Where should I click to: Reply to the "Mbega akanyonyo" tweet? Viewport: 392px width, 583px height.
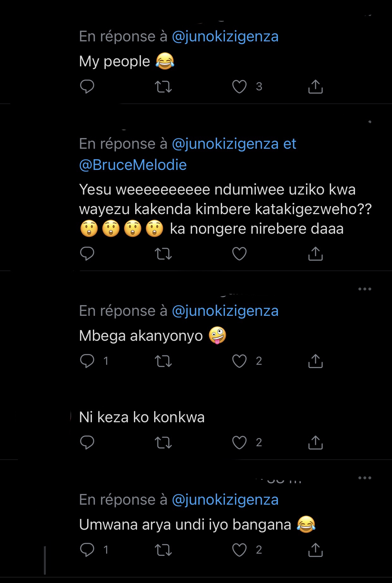pyautogui.click(x=87, y=361)
